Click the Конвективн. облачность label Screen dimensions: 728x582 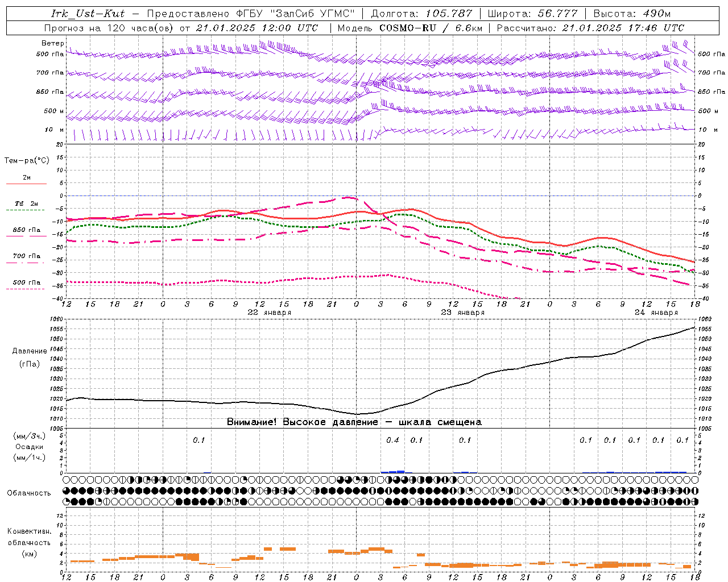click(x=29, y=537)
